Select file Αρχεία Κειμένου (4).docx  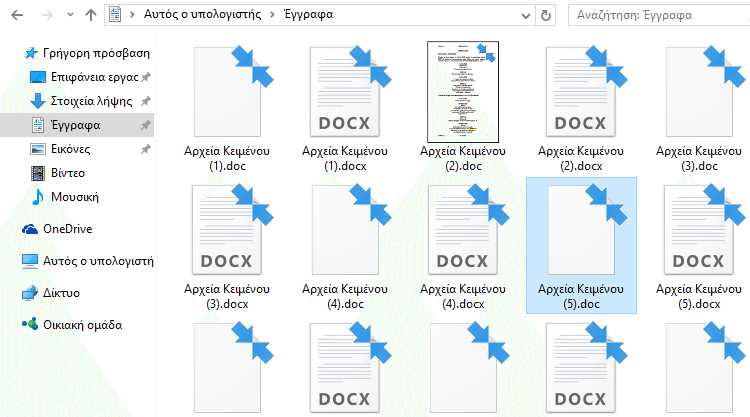[463, 247]
